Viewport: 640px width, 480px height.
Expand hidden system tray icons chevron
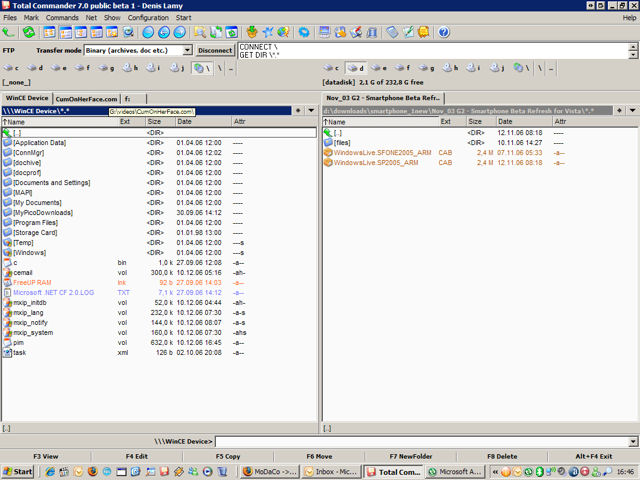pos(495,472)
